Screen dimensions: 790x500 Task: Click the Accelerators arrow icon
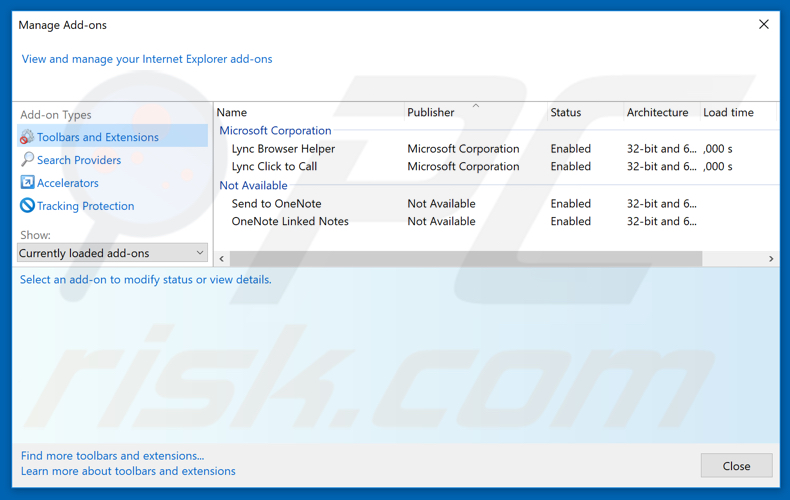[x=27, y=182]
